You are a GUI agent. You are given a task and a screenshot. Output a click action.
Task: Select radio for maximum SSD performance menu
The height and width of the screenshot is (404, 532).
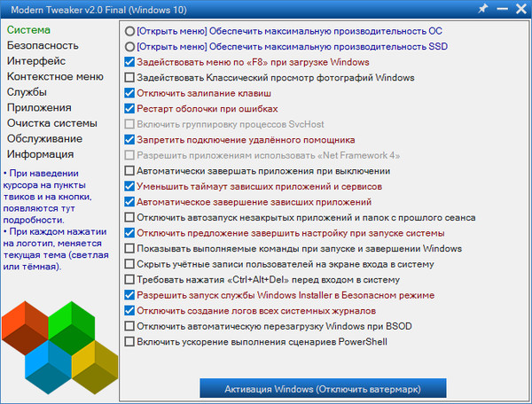129,46
